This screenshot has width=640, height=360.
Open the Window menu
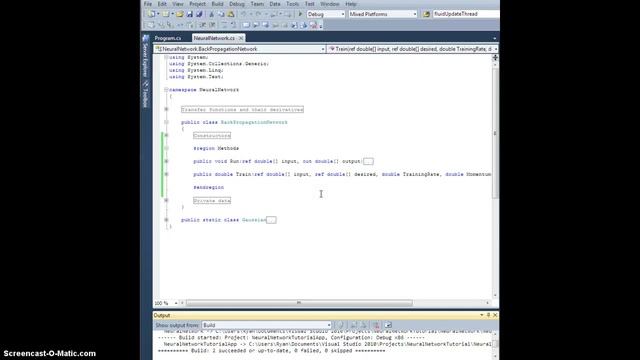tap(330, 4)
